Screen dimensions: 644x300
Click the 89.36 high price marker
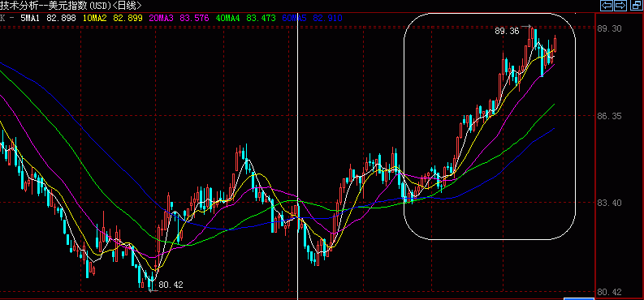[x=507, y=31]
